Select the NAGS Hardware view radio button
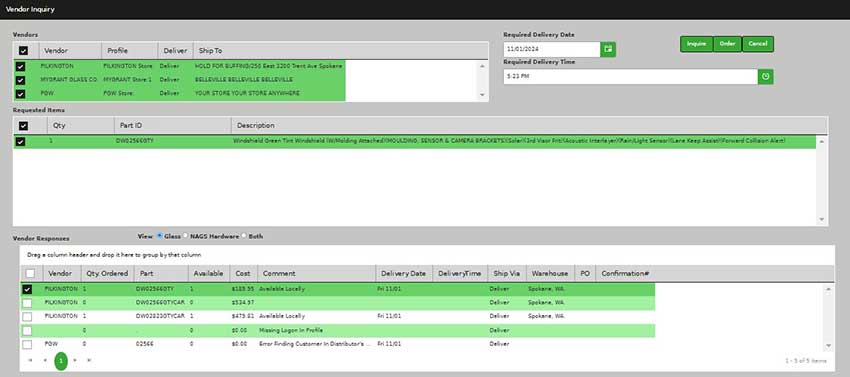The image size is (850, 377). 185,236
